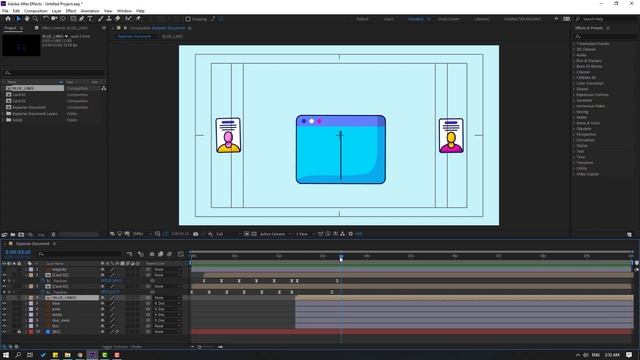Select the Rectangle shape tool
The width and height of the screenshot is (640, 360).
pos(73,19)
